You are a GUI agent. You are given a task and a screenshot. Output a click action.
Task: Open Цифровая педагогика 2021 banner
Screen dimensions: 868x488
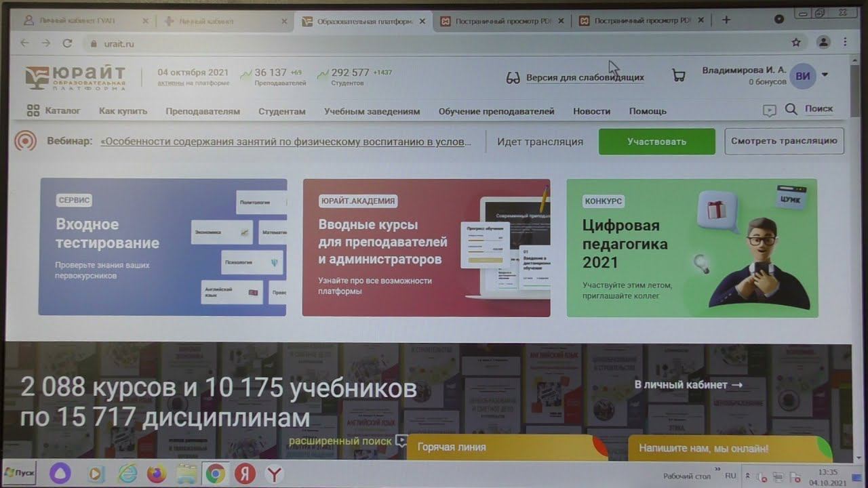tap(692, 248)
